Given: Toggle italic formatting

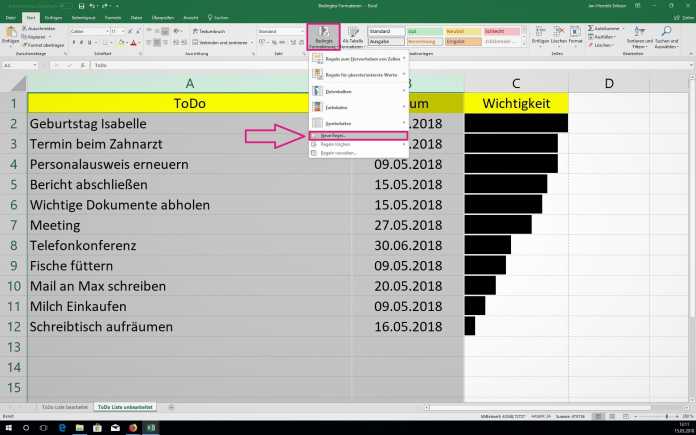Looking at the screenshot, I should tap(82, 43).
